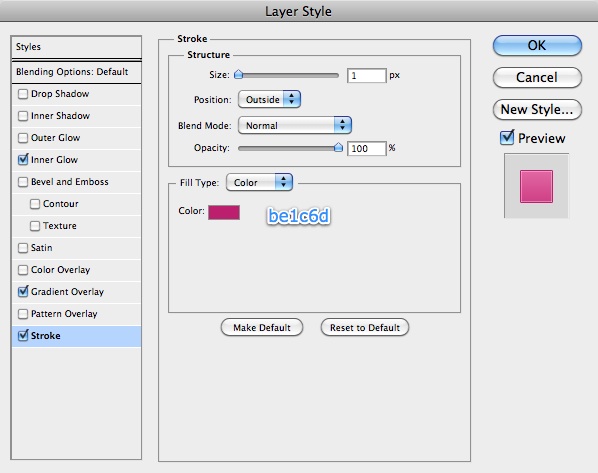Select the Bevel and Emboss label
Viewport: 598px width, 473px height.
coord(69,182)
